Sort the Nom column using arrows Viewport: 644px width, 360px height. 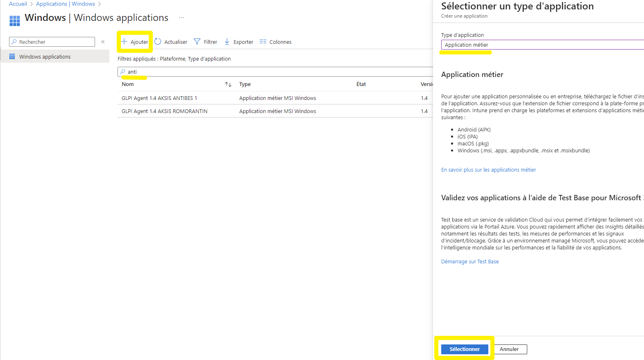(x=228, y=84)
